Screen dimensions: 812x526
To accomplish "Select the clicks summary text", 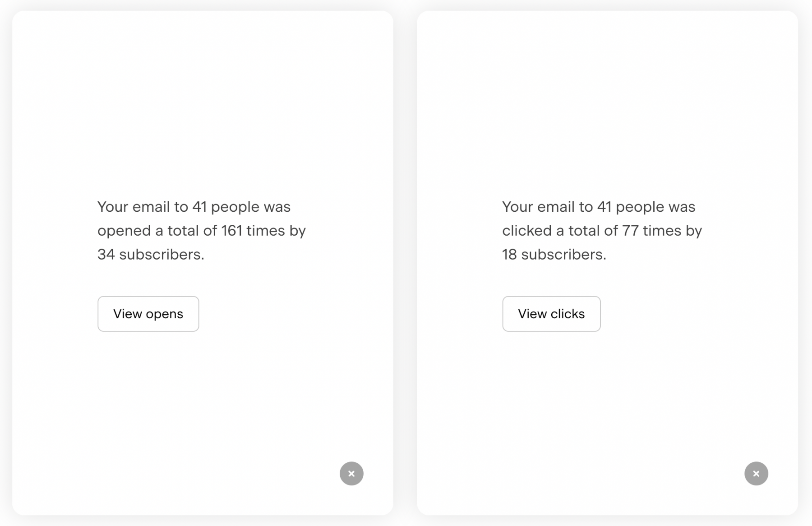I will click(602, 230).
